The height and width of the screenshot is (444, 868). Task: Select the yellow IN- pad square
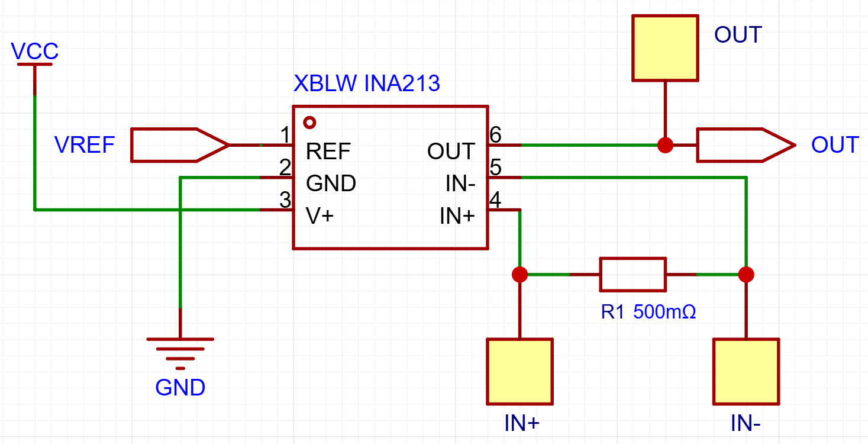coord(746,371)
